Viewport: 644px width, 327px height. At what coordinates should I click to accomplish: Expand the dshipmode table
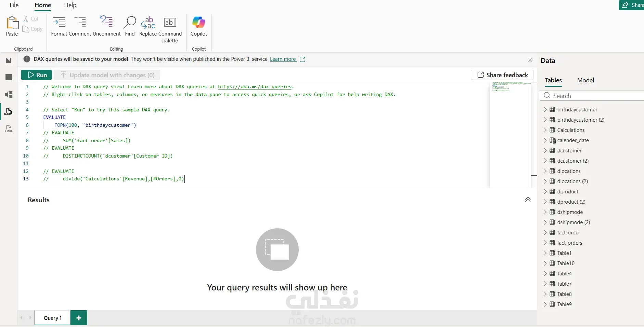pyautogui.click(x=545, y=212)
